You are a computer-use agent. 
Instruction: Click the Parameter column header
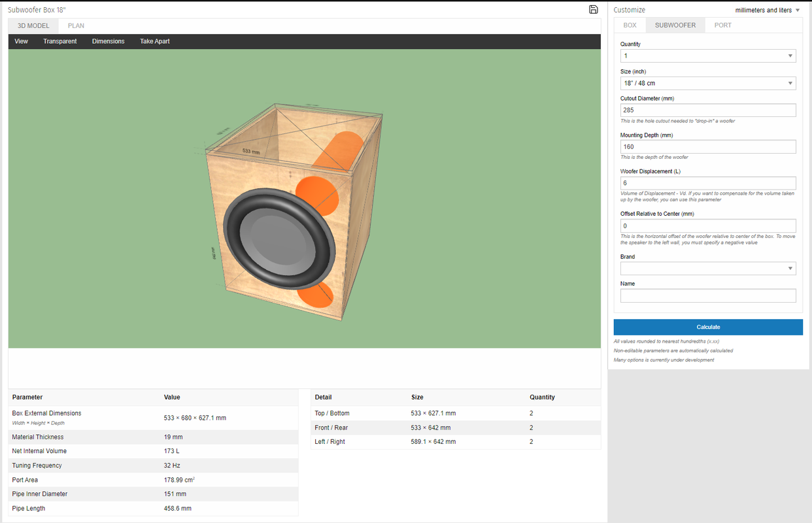[x=27, y=397]
